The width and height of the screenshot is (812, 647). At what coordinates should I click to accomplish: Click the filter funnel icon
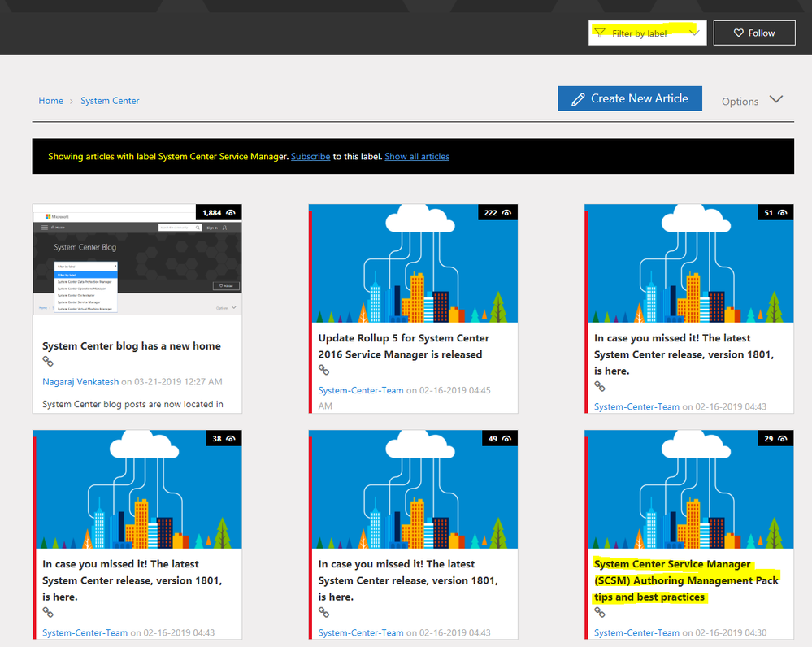click(600, 33)
